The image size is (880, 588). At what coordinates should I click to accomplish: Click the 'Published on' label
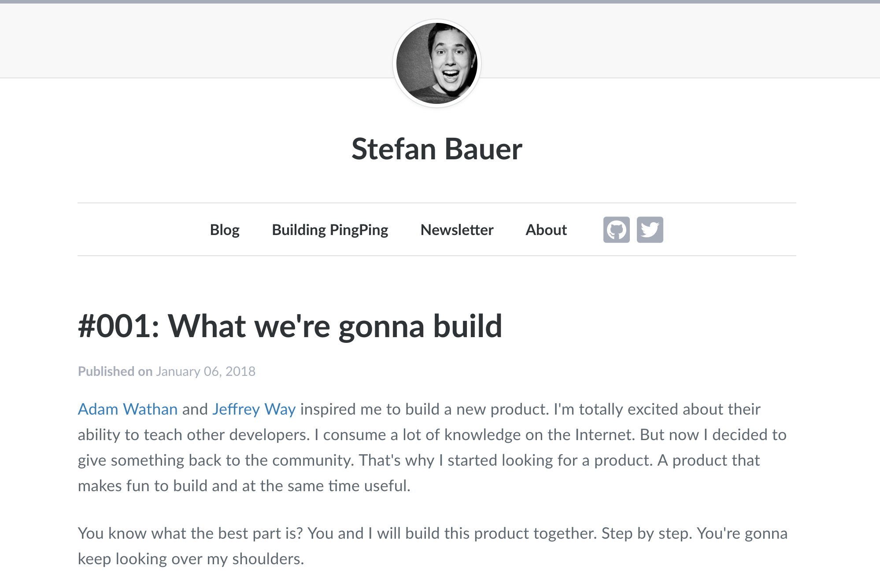(x=115, y=371)
